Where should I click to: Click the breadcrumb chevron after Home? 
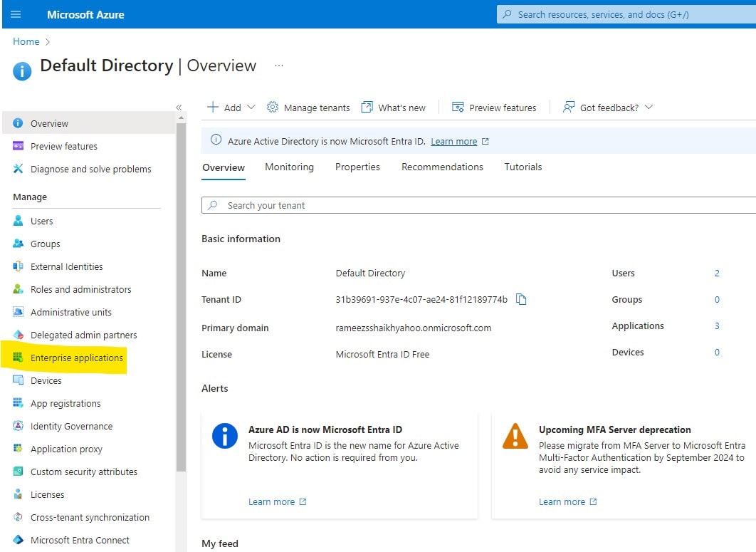coord(47,42)
